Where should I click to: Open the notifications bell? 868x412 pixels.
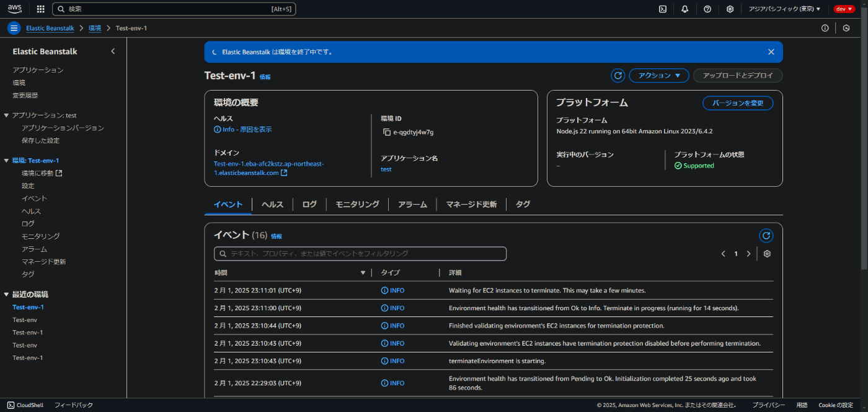coord(685,9)
